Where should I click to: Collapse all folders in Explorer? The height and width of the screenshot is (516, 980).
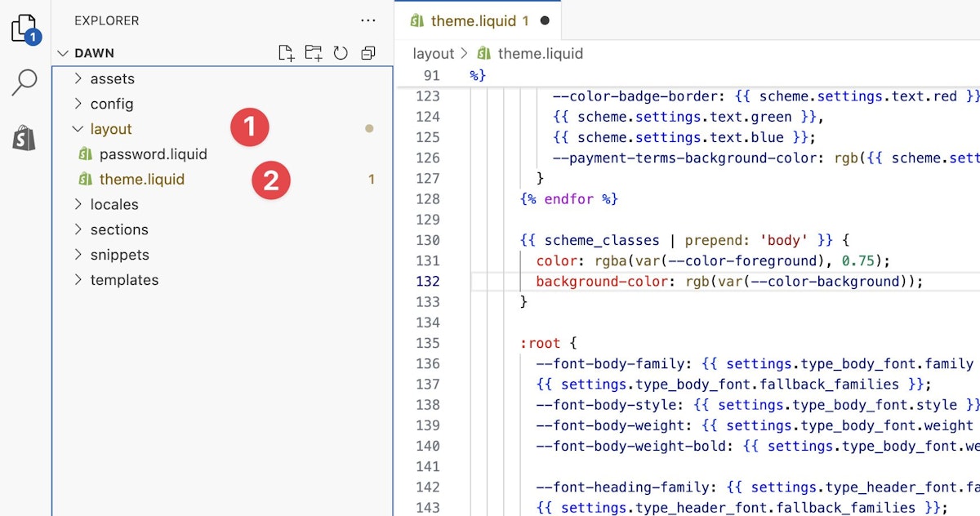[x=368, y=53]
